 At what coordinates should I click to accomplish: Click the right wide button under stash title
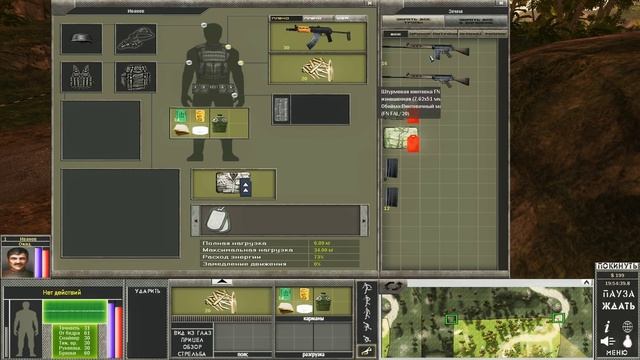(476, 21)
